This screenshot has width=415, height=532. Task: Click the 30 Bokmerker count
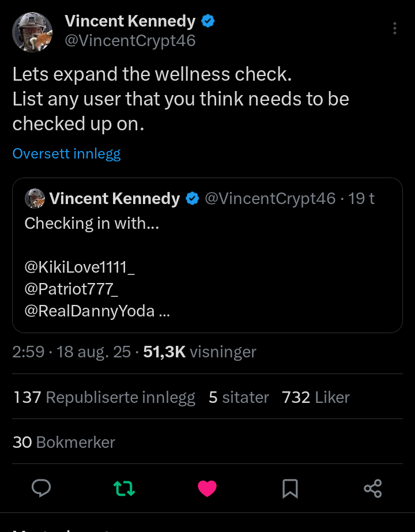(x=64, y=442)
